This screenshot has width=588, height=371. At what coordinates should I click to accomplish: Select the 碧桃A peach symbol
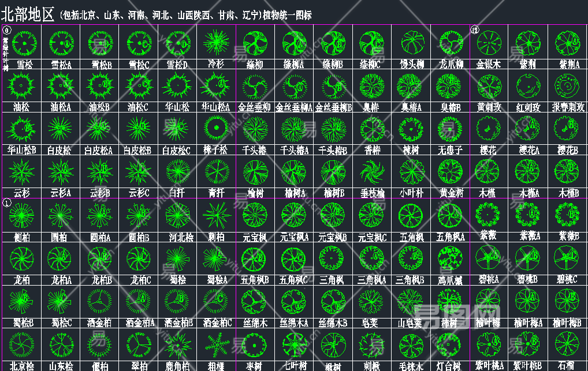click(488, 257)
